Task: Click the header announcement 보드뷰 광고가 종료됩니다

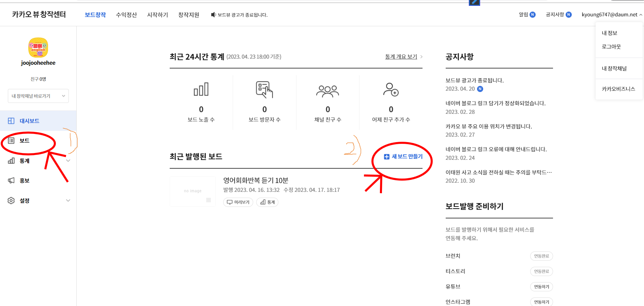Action: coord(243,15)
